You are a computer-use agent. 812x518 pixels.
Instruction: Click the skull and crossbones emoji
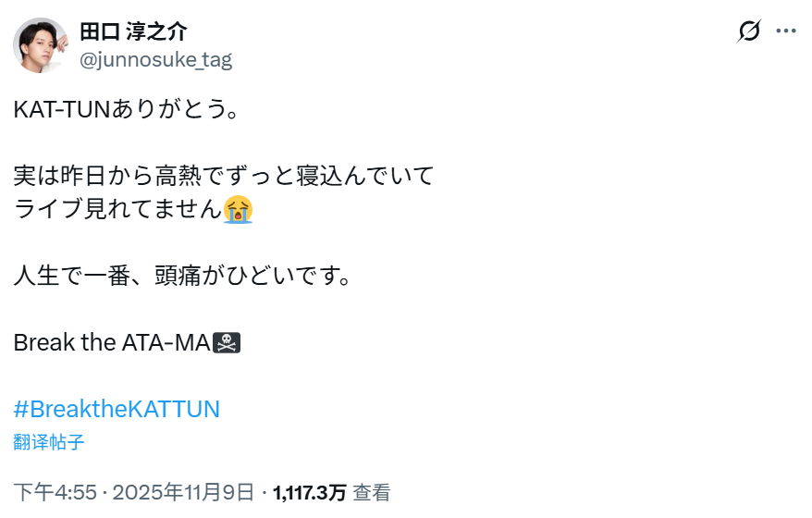227,342
